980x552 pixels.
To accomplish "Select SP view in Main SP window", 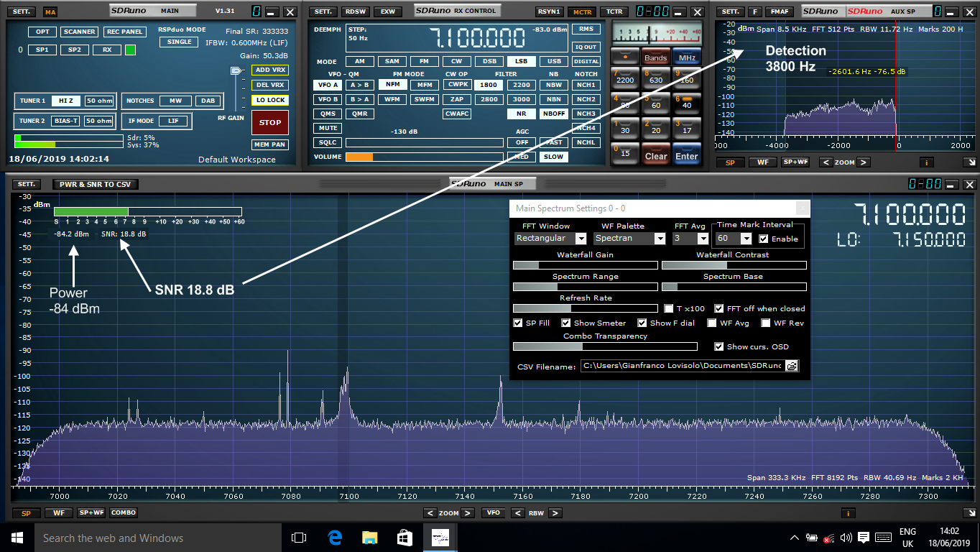I will pyautogui.click(x=26, y=513).
